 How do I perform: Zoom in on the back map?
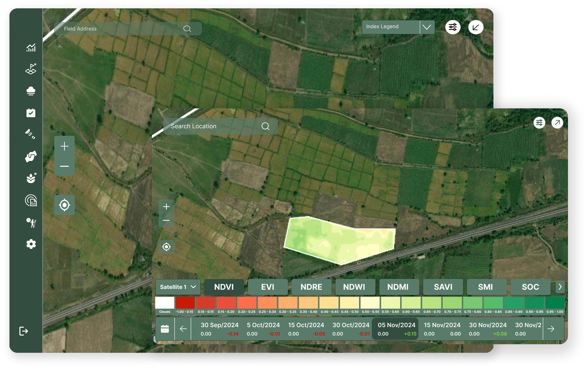(x=64, y=146)
